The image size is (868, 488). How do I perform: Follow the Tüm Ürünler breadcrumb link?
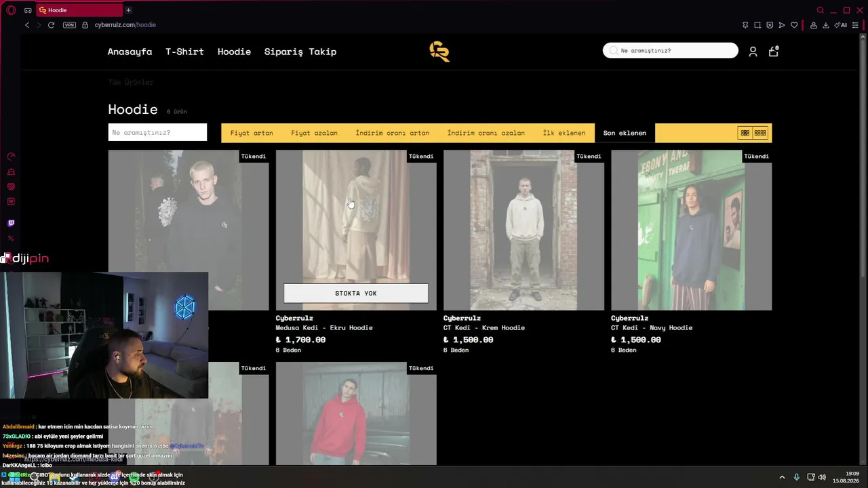(131, 82)
